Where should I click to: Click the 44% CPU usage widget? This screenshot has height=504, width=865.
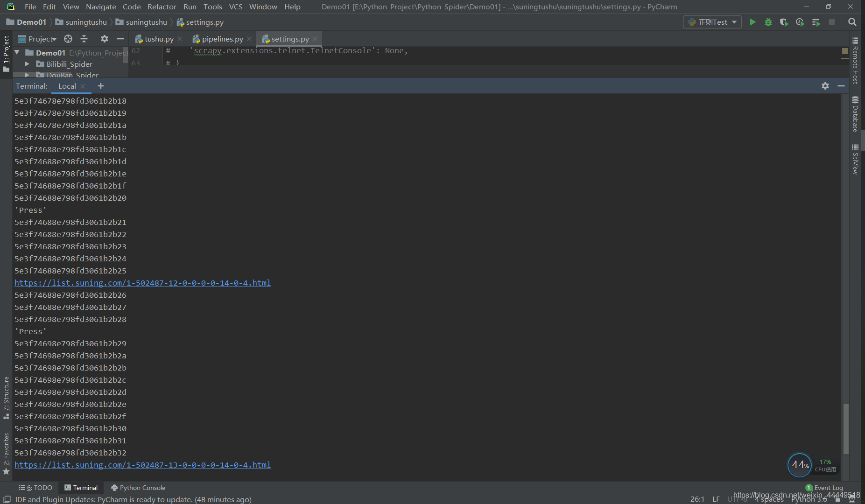click(x=800, y=465)
